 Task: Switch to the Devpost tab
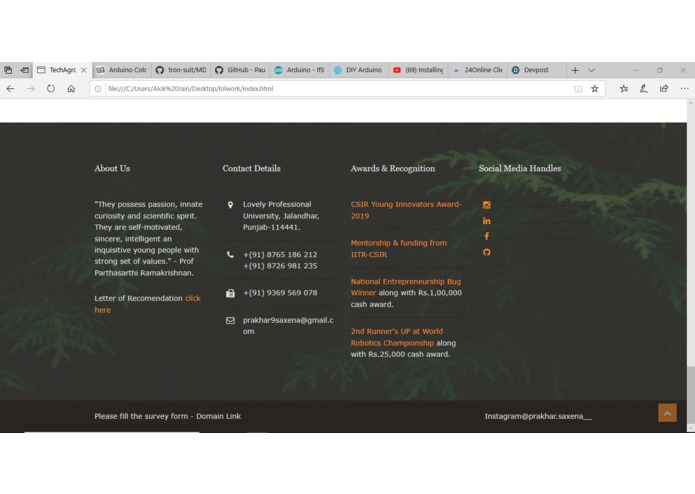(x=536, y=70)
